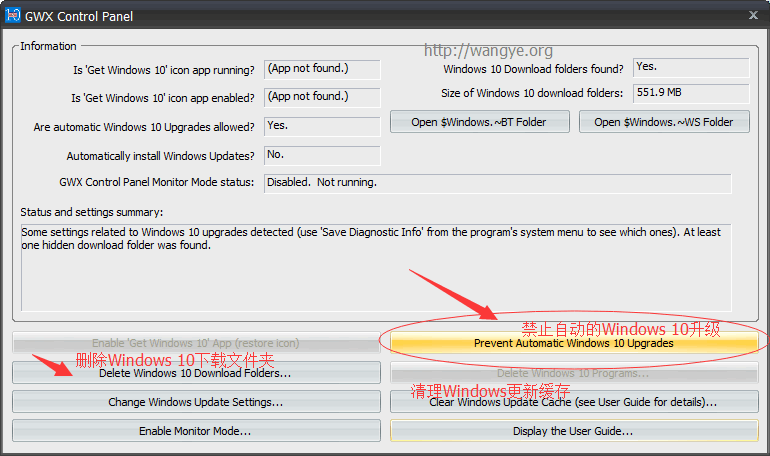
Task: Click the GWX Control Panel title bar icon
Action: tap(13, 15)
